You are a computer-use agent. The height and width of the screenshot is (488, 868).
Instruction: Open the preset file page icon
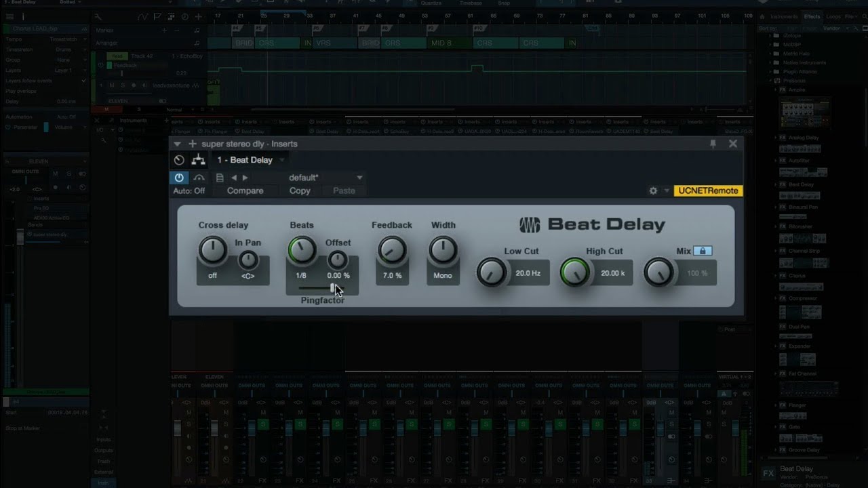pyautogui.click(x=220, y=178)
